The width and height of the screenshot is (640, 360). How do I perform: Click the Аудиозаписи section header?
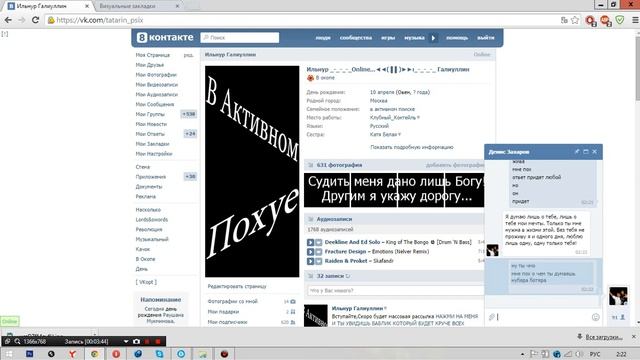coord(334,219)
